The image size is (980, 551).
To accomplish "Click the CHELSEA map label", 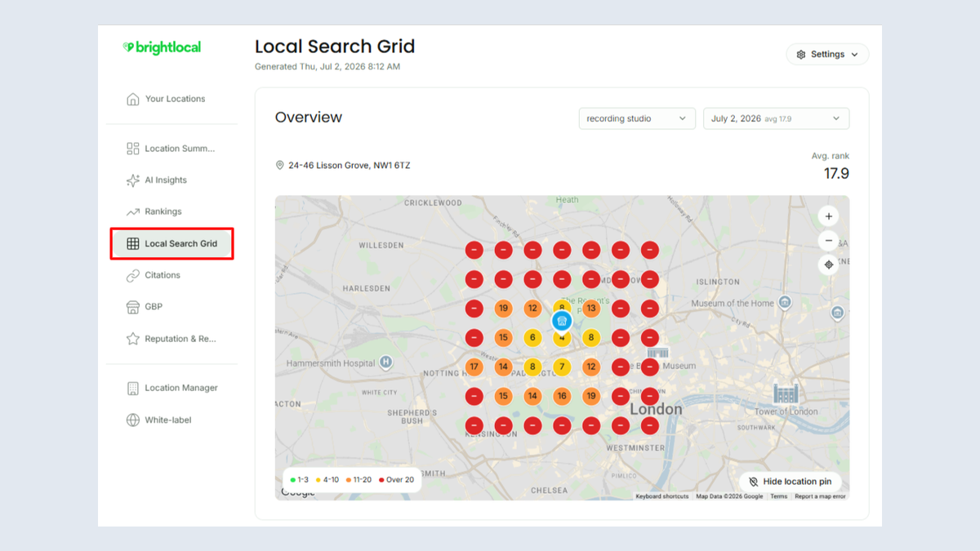I will [x=549, y=491].
